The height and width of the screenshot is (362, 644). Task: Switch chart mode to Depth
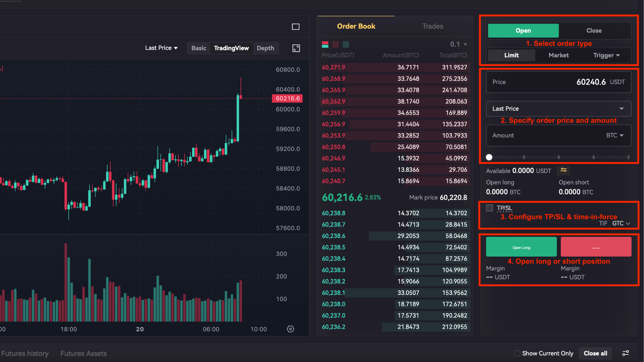265,48
